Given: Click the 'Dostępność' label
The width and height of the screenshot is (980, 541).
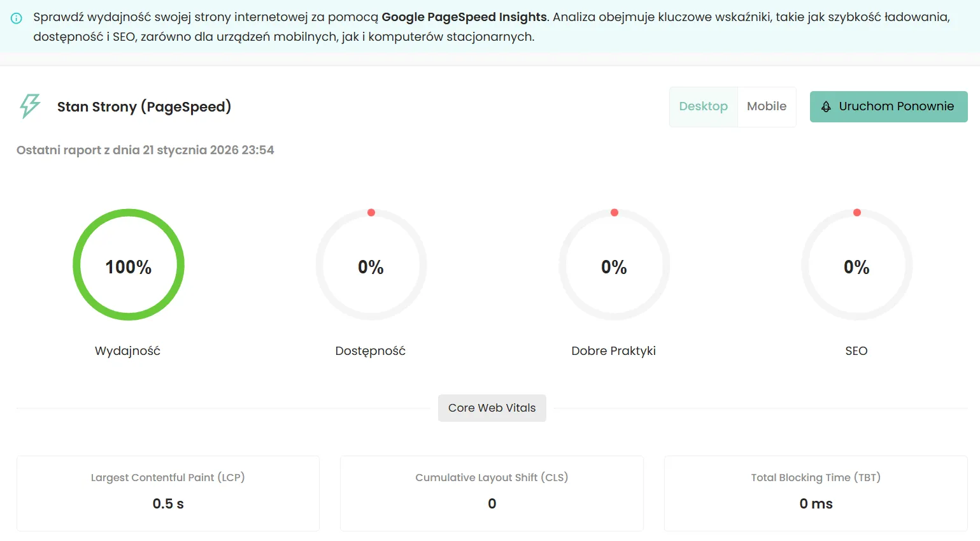Looking at the screenshot, I should click(x=371, y=351).
